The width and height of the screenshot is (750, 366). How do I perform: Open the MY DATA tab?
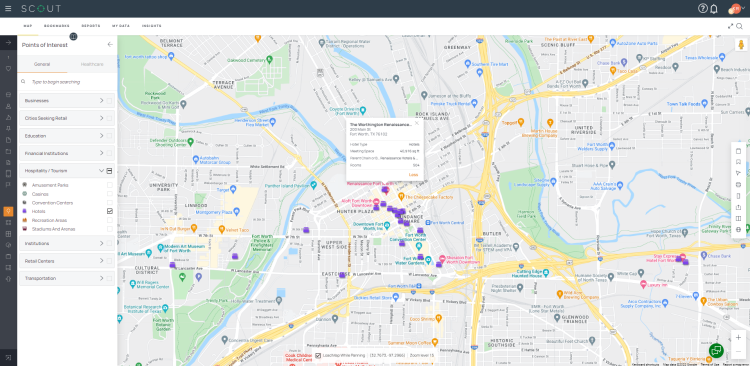tap(121, 26)
